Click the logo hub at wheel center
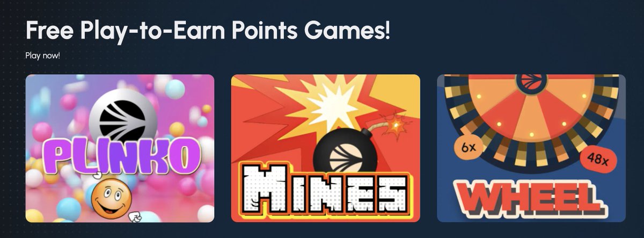 [x=531, y=81]
